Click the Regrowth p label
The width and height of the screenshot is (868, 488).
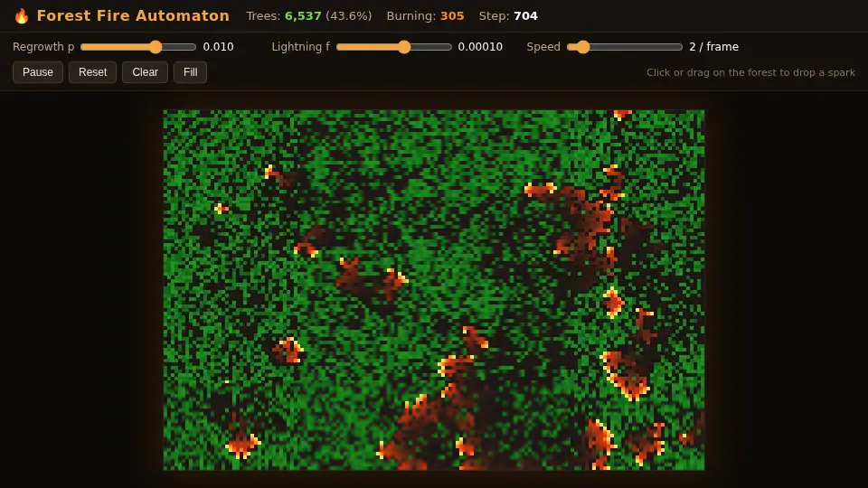coord(43,47)
